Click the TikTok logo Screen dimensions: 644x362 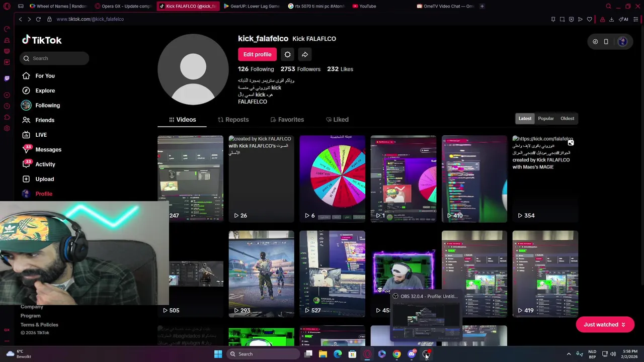[42, 40]
